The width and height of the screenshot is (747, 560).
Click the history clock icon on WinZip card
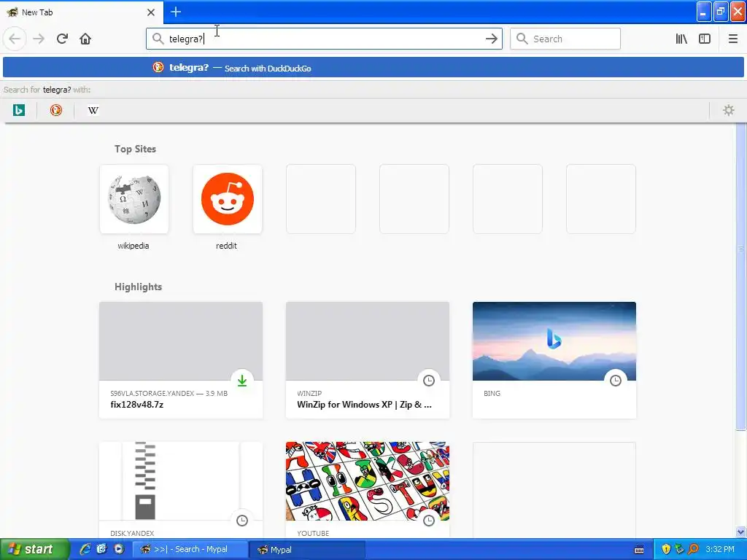pyautogui.click(x=429, y=381)
